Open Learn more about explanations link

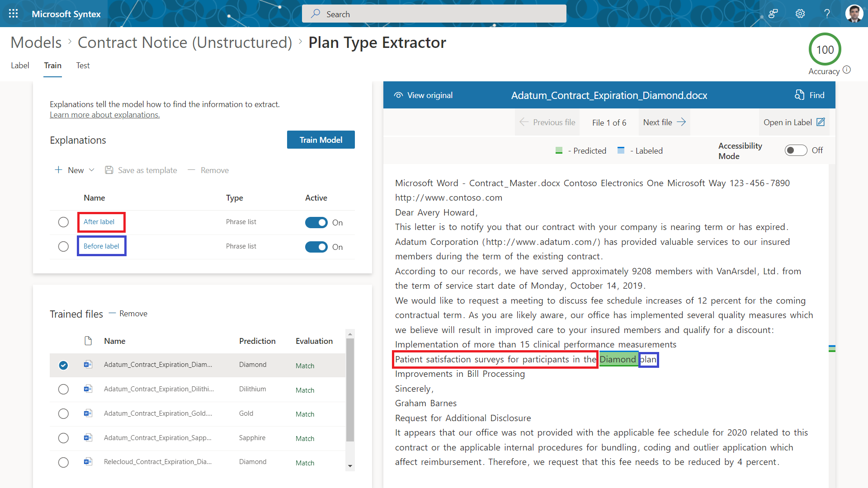point(104,115)
